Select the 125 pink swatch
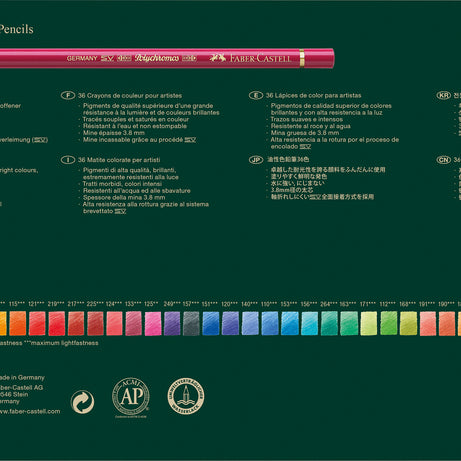Screen dimensions: 461x461 click(x=153, y=323)
